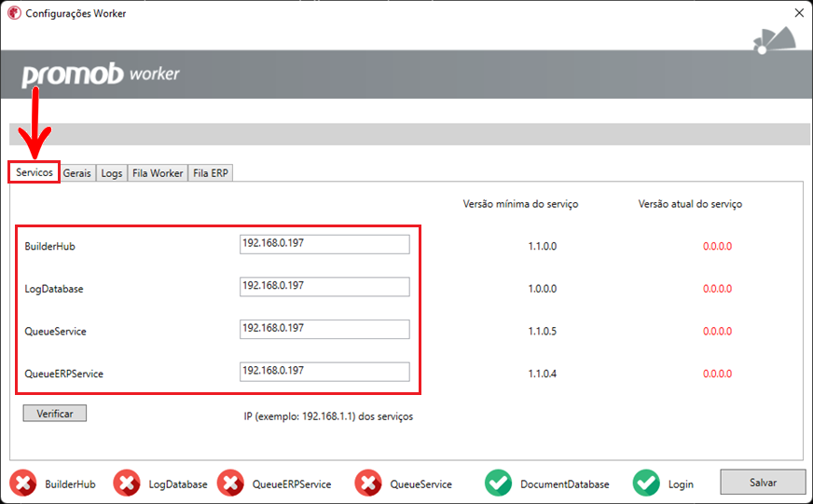Click the promob worker logo in the banner
The image size is (813, 504).
(100, 75)
